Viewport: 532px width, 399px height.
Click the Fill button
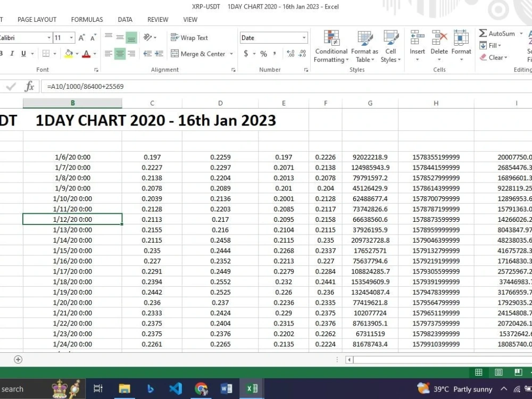(x=491, y=45)
